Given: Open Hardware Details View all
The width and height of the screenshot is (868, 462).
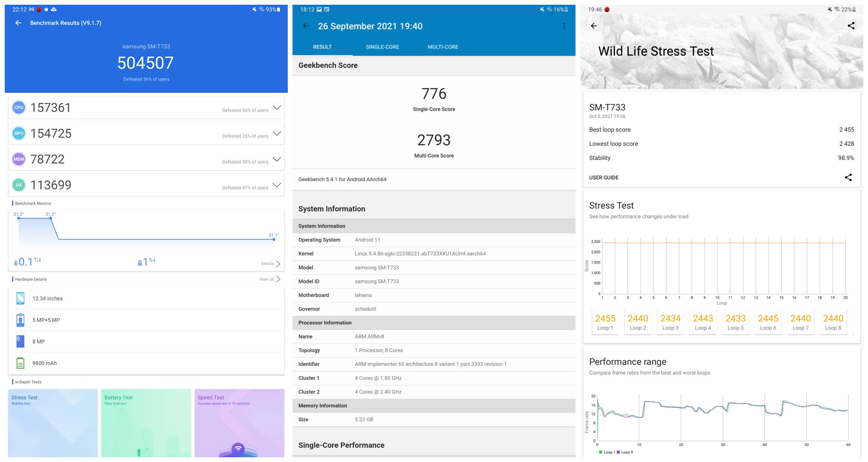Looking at the screenshot, I should pyautogui.click(x=270, y=279).
